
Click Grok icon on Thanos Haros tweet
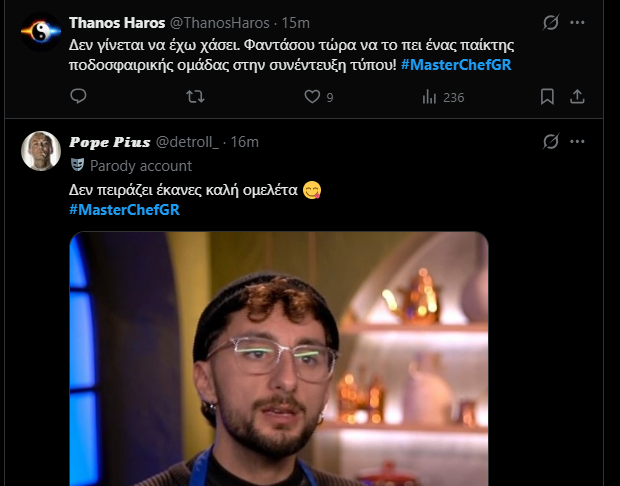click(x=549, y=22)
